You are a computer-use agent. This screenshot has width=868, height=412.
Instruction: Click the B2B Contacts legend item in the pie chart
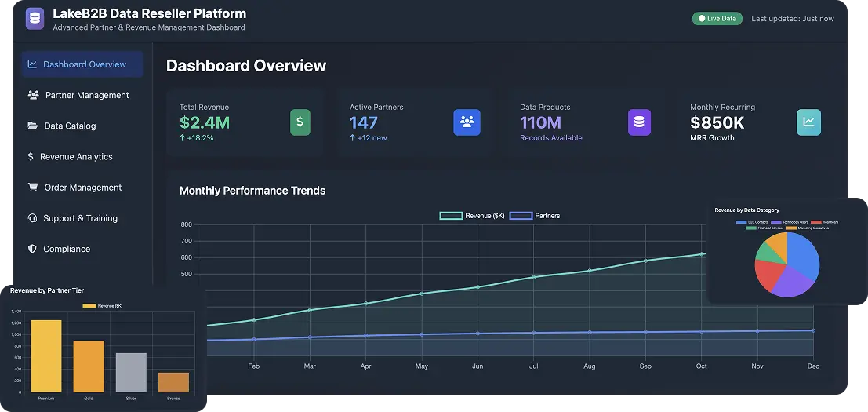tap(752, 222)
